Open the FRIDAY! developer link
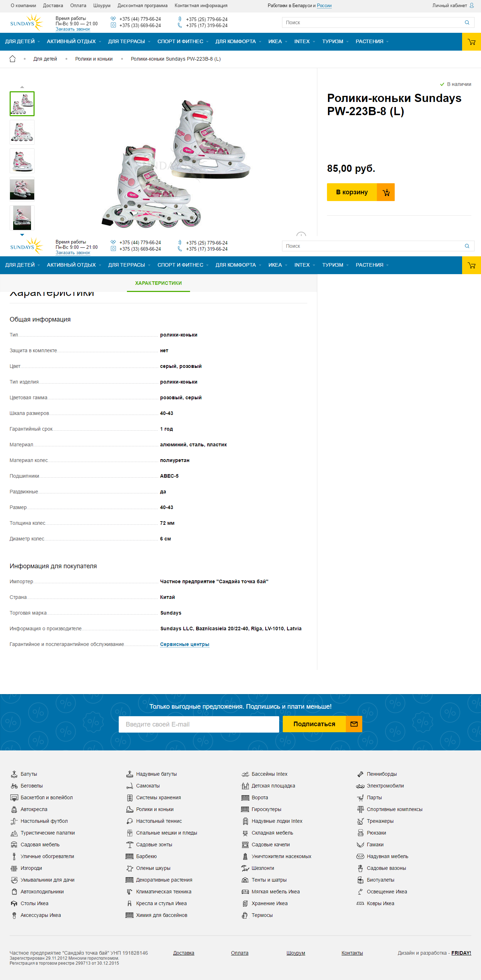 coord(461,953)
